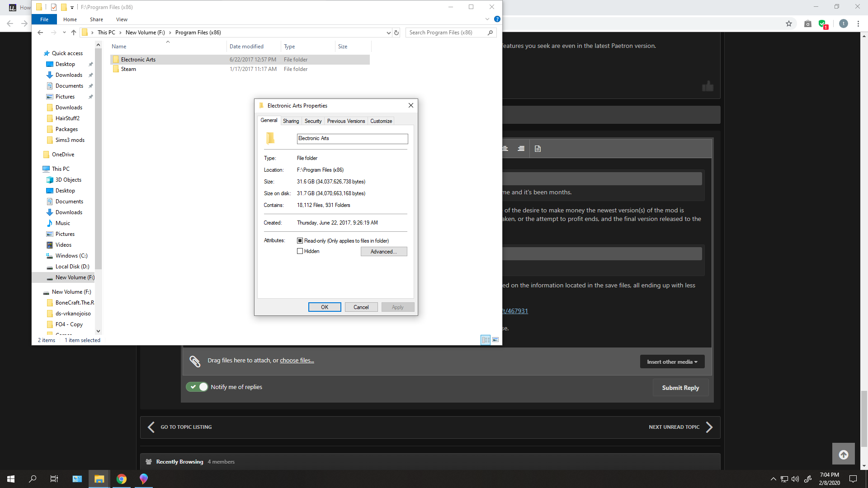Refresh the Program Files (x86) folder view
The height and width of the screenshot is (488, 868).
[x=396, y=33]
